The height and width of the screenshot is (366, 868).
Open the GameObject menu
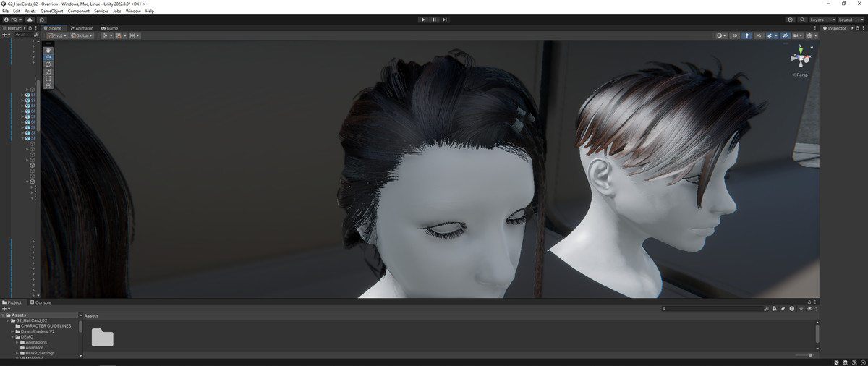click(x=52, y=12)
